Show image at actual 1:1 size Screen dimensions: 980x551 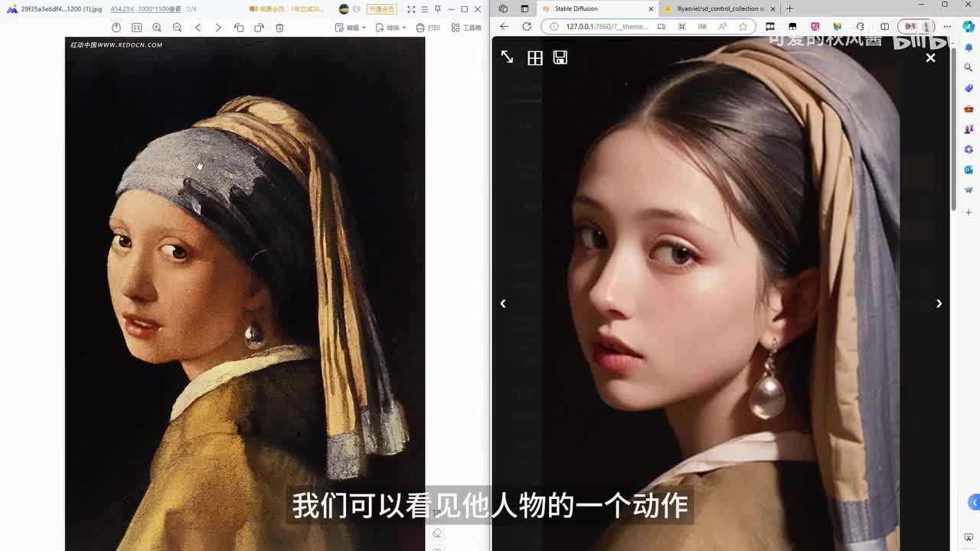click(x=136, y=28)
